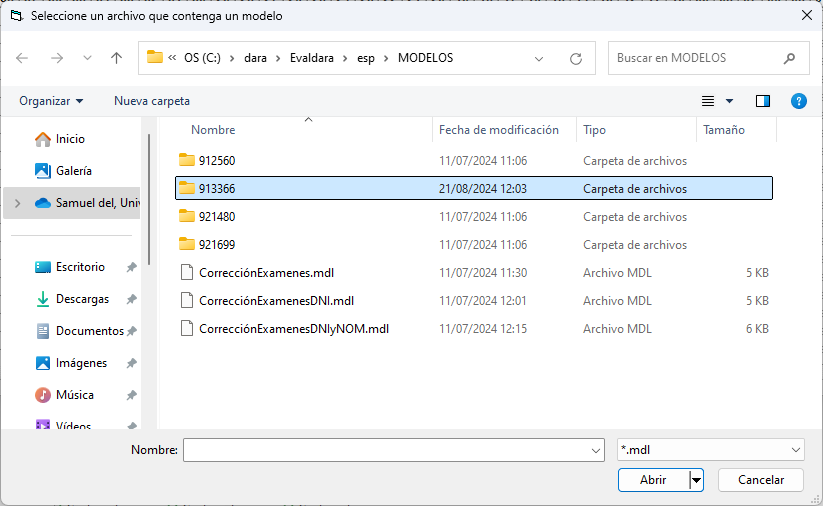Toggle the preview pane
823x506 pixels.
pos(763,101)
